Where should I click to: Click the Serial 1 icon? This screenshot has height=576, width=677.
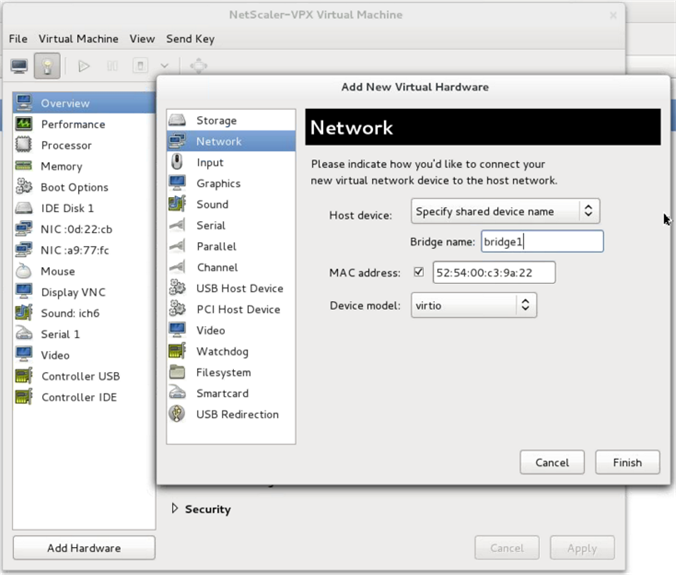[x=23, y=334]
